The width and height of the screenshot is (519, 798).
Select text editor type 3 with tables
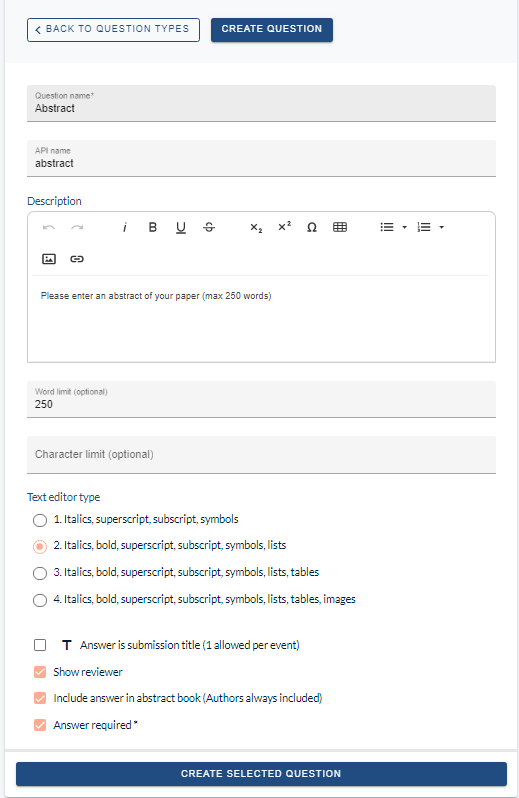40,573
